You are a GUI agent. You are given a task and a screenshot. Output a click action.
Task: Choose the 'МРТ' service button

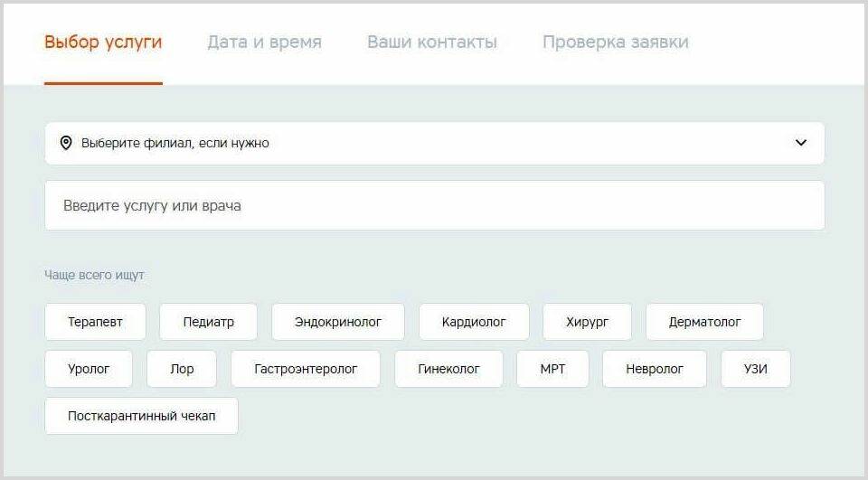click(x=552, y=369)
